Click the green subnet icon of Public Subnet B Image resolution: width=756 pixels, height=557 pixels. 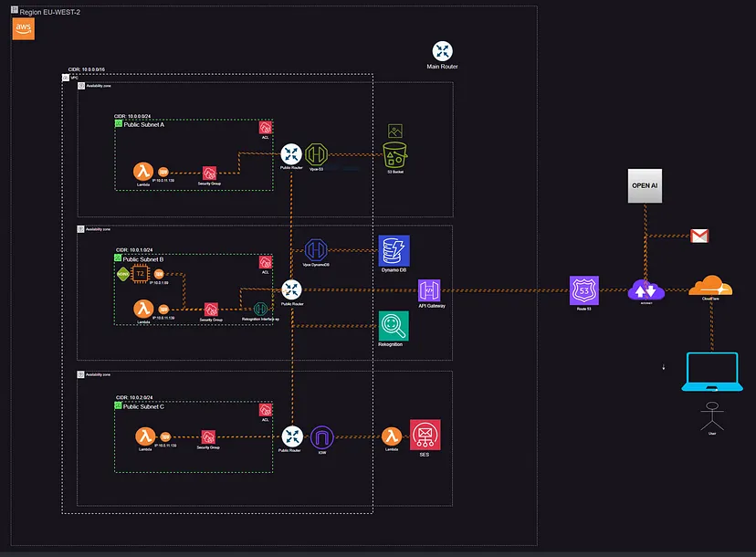[118, 258]
